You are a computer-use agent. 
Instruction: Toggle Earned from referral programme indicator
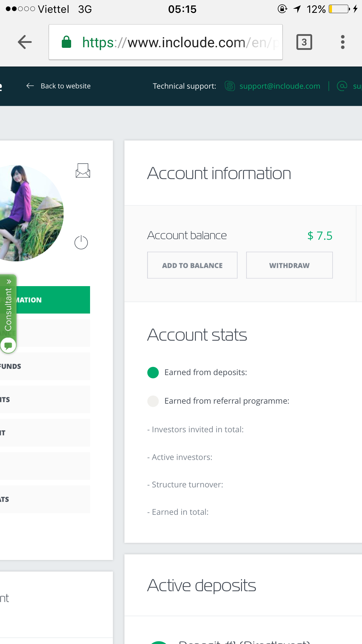click(x=153, y=401)
